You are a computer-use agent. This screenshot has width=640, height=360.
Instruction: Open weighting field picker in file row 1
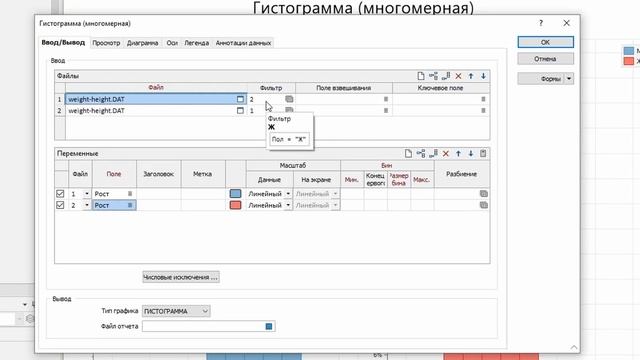[386, 99]
